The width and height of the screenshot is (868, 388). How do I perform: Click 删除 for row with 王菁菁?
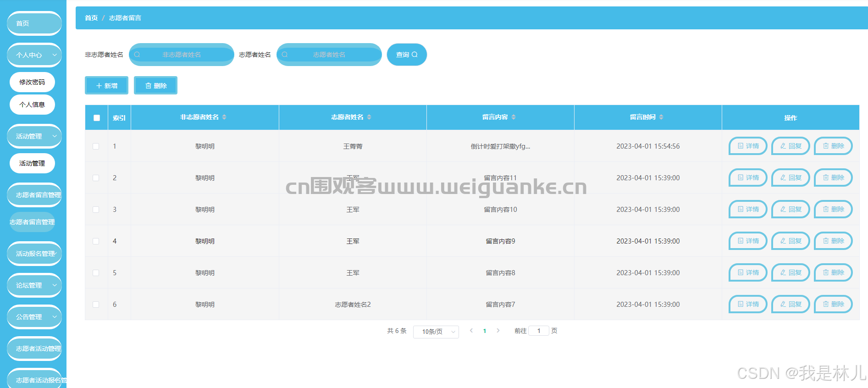833,146
